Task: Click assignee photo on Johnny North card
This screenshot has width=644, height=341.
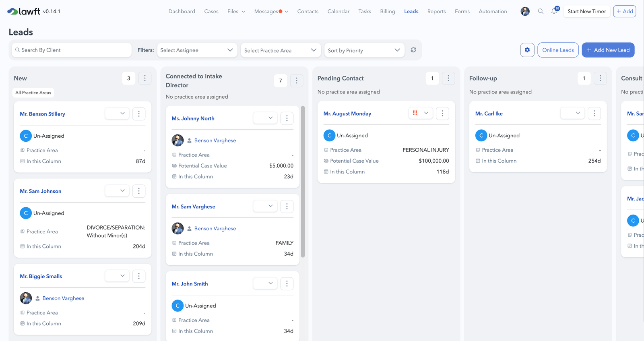Action: coord(178,140)
